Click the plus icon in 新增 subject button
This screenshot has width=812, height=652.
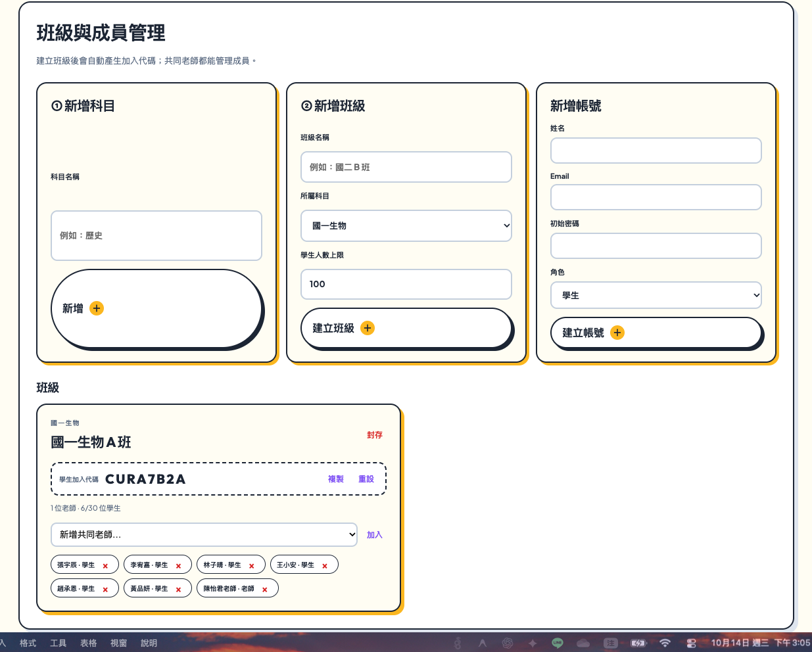pos(97,308)
